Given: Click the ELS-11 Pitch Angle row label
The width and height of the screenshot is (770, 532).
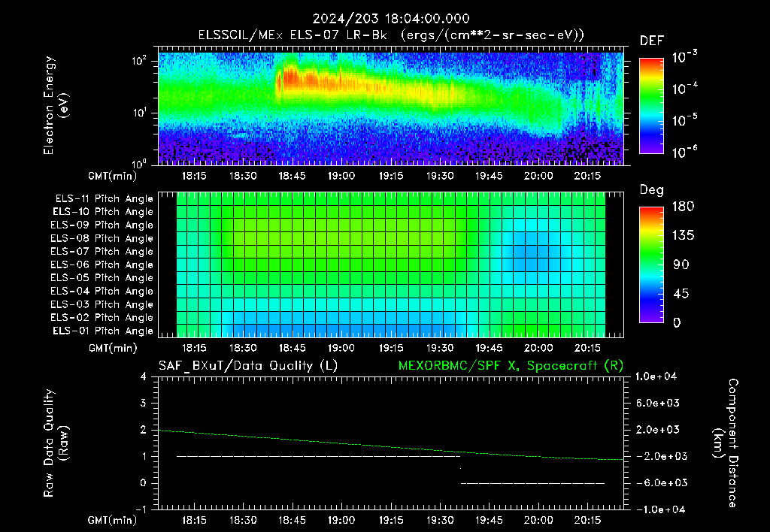Looking at the screenshot, I should (104, 199).
